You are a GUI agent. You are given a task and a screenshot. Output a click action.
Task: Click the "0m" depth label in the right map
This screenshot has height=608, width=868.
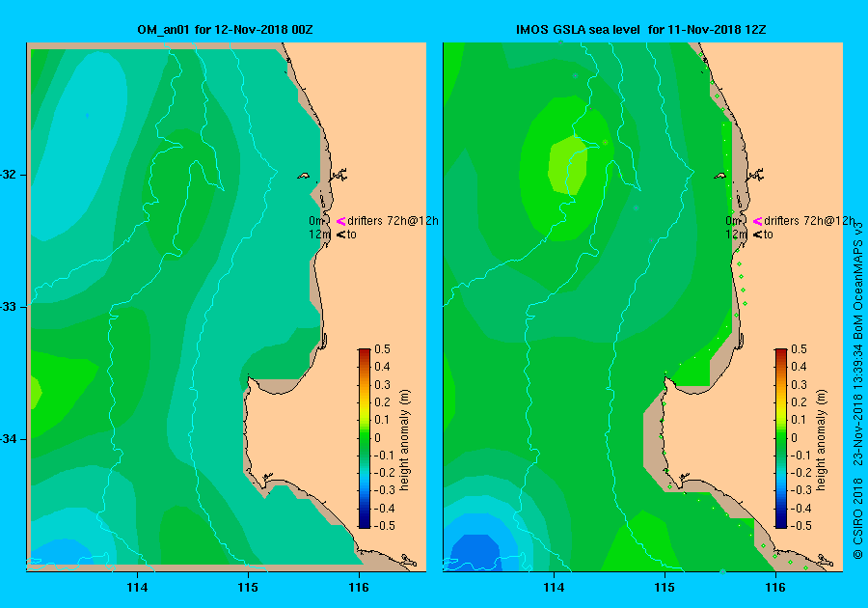point(733,221)
